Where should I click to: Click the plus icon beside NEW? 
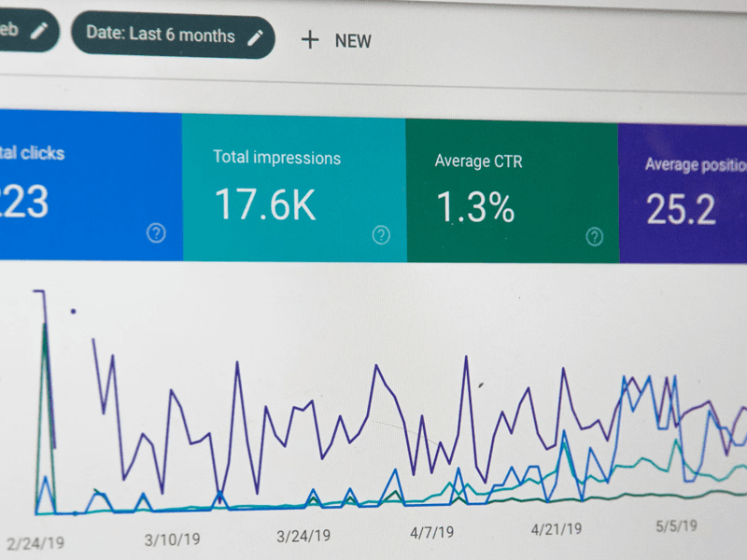tap(310, 40)
